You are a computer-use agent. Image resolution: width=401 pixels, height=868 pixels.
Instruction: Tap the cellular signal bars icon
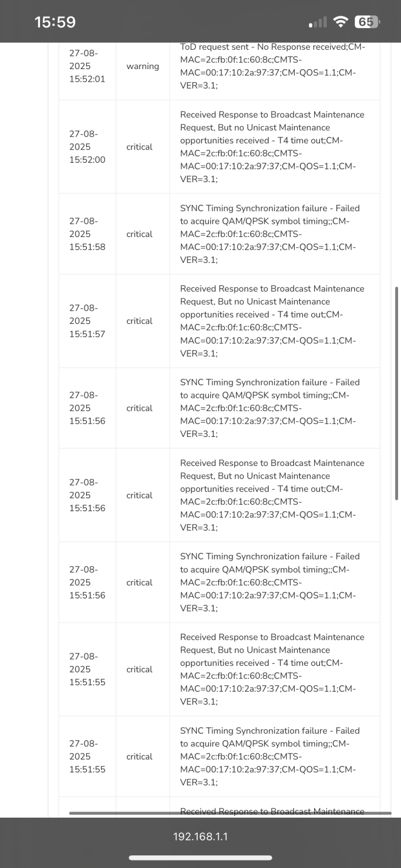(x=318, y=22)
